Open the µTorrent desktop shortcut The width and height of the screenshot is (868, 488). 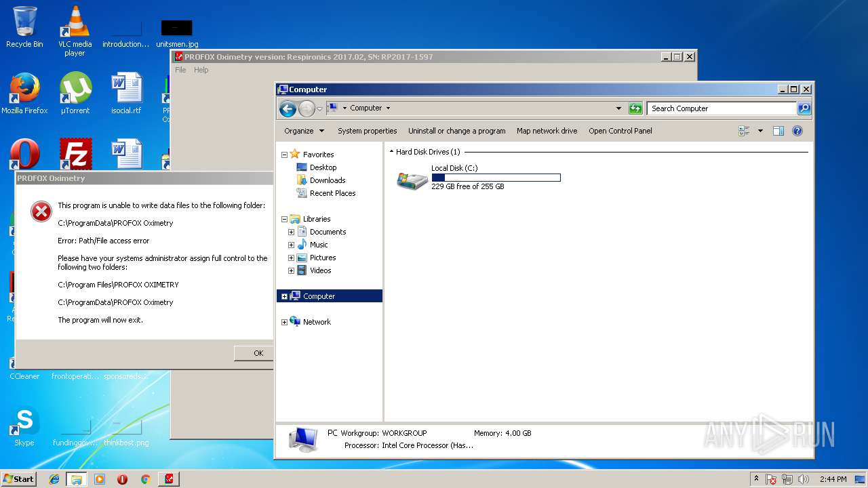75,93
